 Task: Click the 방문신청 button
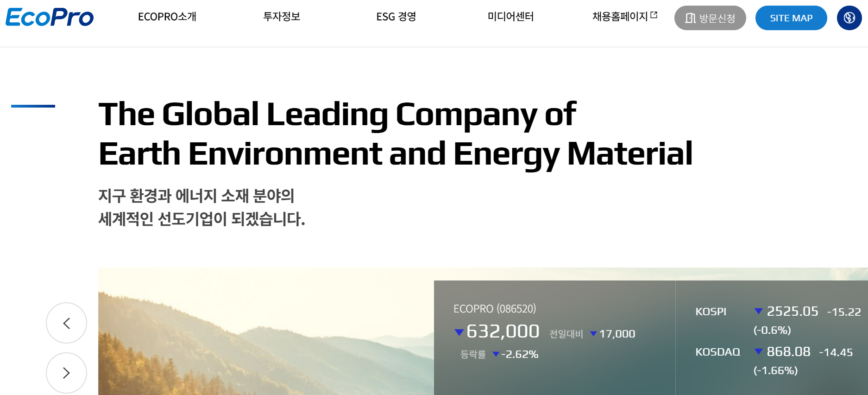point(710,18)
